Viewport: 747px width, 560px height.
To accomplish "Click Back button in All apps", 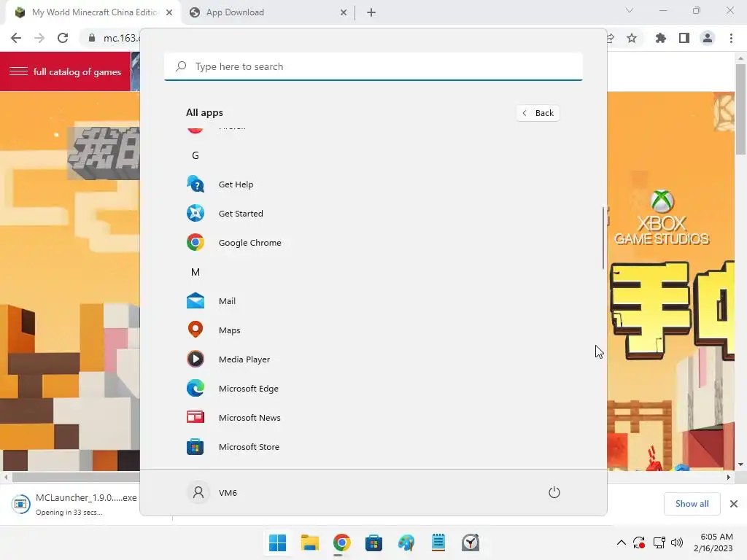I will (x=538, y=113).
